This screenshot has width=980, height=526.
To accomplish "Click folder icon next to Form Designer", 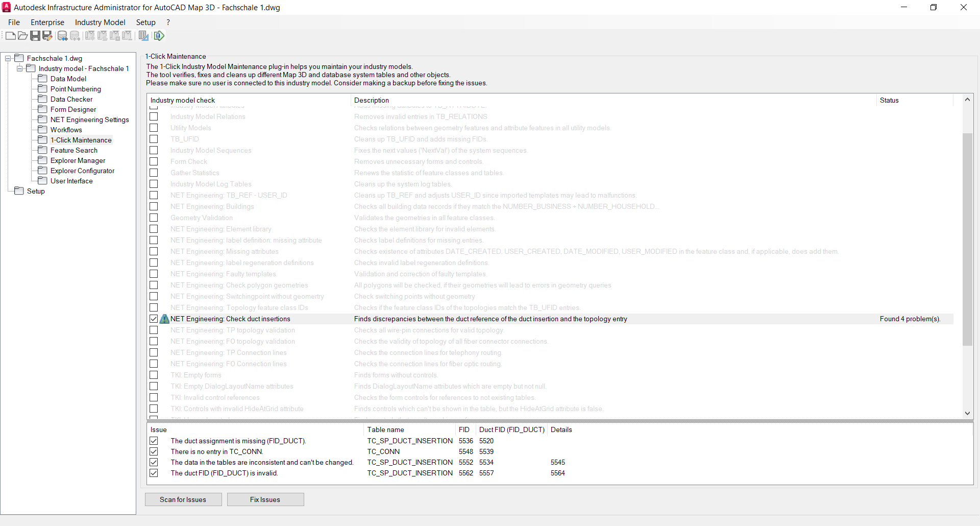I will (x=43, y=109).
